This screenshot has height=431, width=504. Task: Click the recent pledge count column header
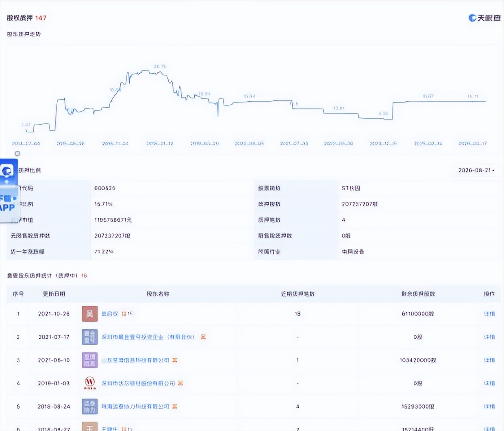coord(298,294)
